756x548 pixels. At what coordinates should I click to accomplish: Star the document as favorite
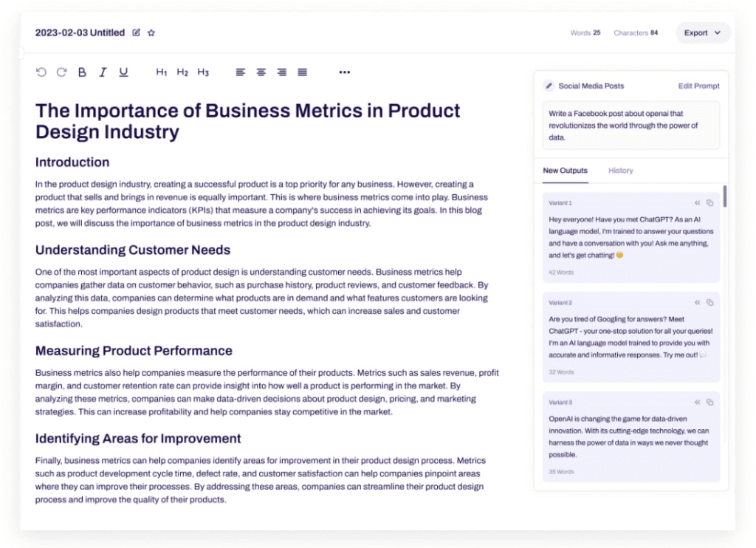coord(151,32)
